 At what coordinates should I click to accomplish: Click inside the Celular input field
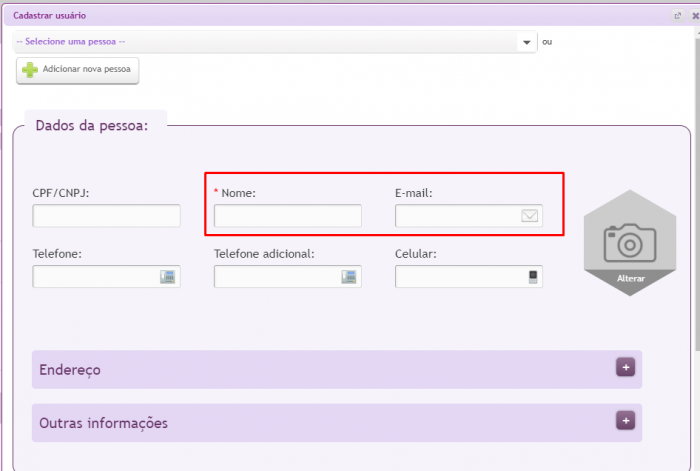coord(458,277)
